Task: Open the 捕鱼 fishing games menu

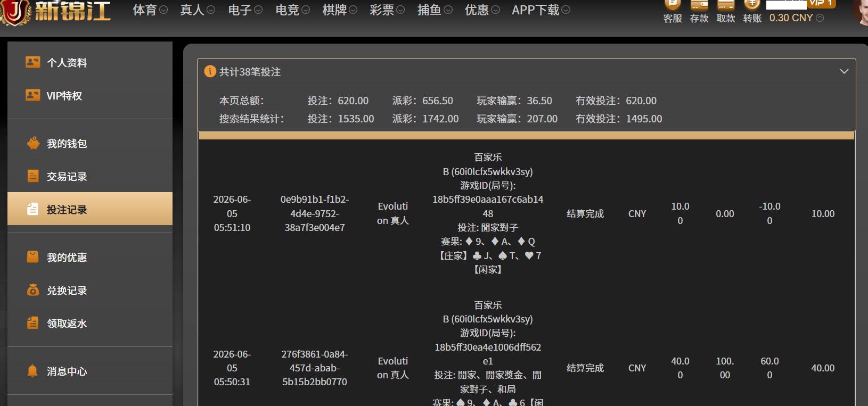Action: (435, 10)
